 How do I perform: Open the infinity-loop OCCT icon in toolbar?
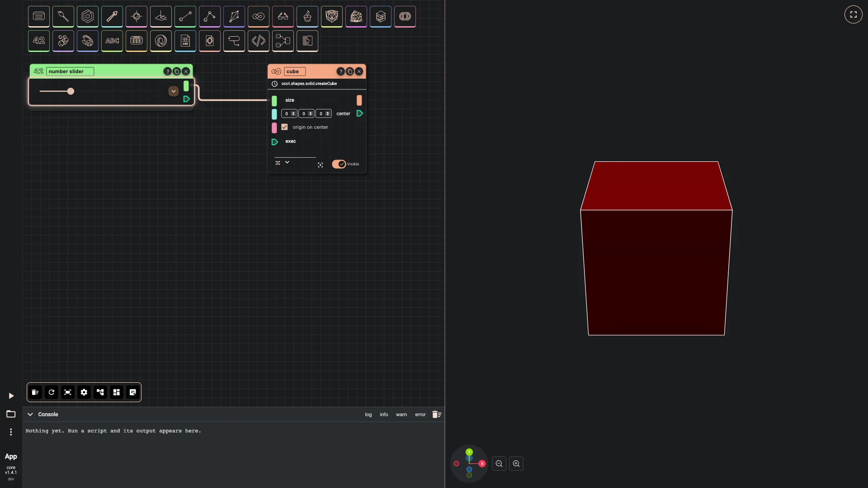pyautogui.click(x=259, y=17)
